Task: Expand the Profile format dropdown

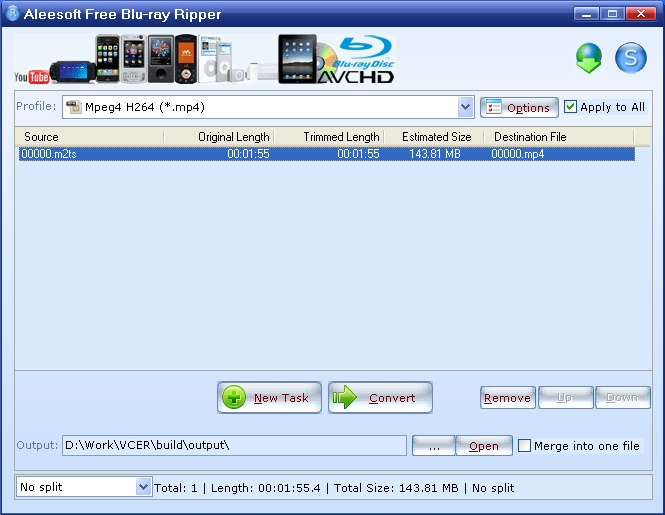Action: click(465, 107)
